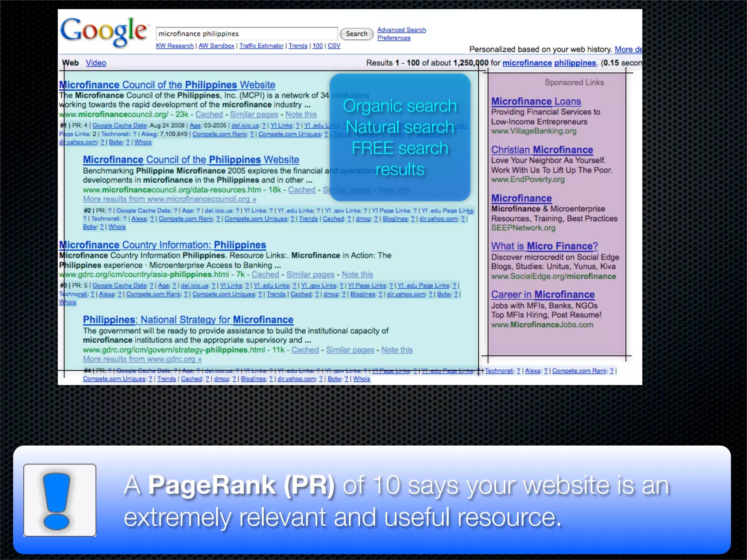Click Similar pages for strategy-philippines.html result
Image resolution: width=747 pixels, height=560 pixels.
click(350, 350)
